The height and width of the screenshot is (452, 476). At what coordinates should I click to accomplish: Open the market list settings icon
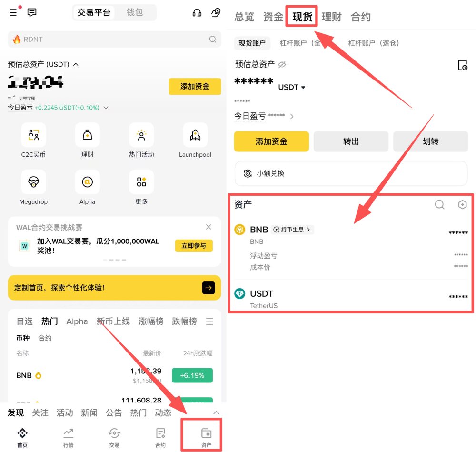(x=209, y=321)
